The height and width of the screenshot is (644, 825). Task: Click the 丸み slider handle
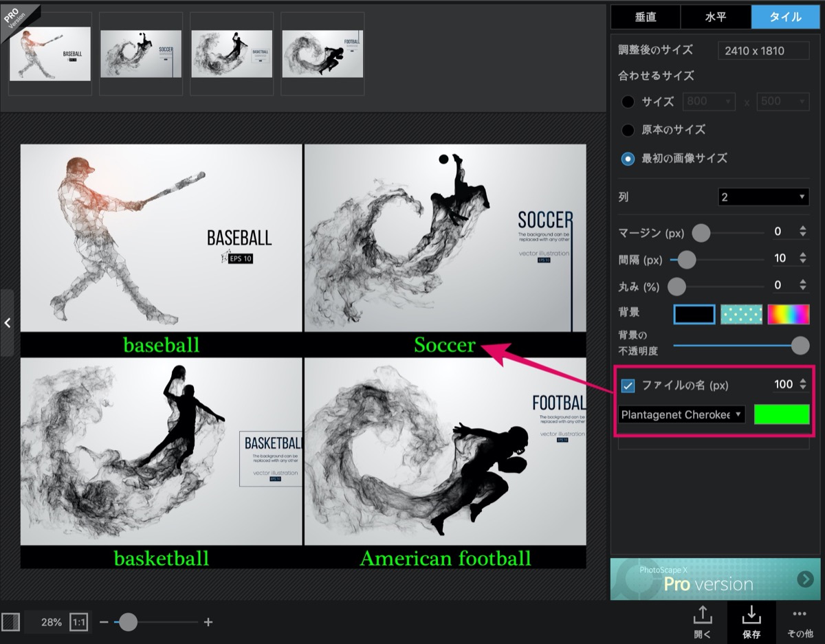tap(677, 286)
